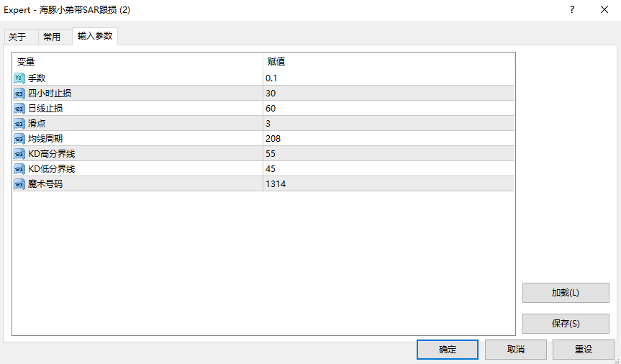Click the icon beside KD低分界线 parameter
This screenshot has width=621, height=364.
coord(19,168)
